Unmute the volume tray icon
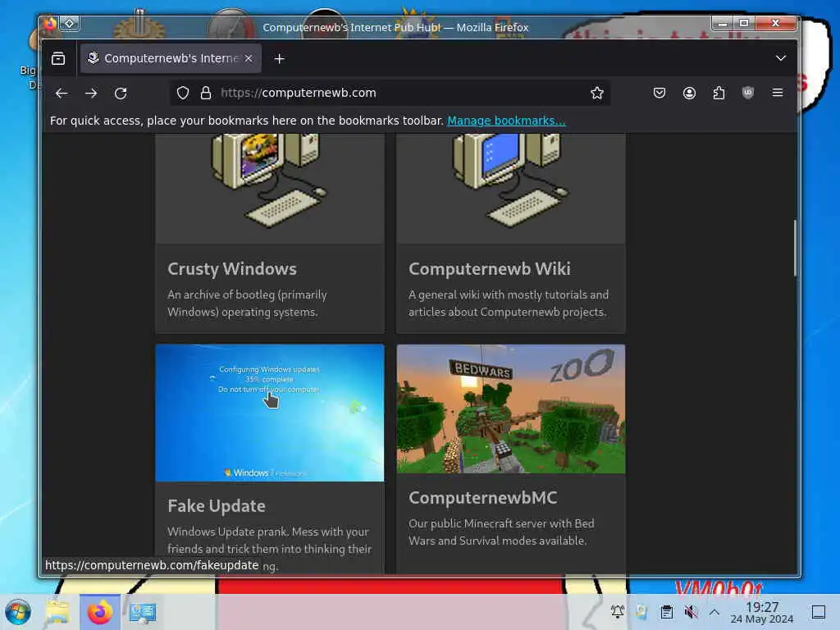The height and width of the screenshot is (630, 840). 691,612
